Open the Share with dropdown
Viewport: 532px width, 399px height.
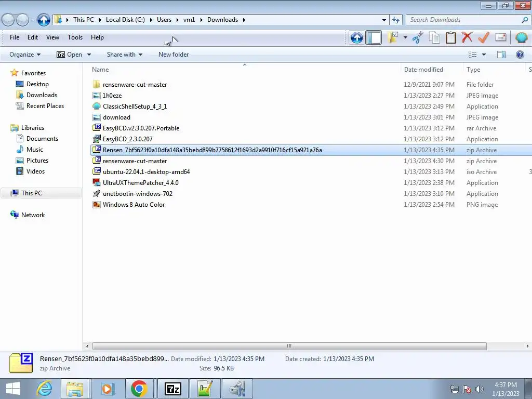pyautogui.click(x=125, y=55)
